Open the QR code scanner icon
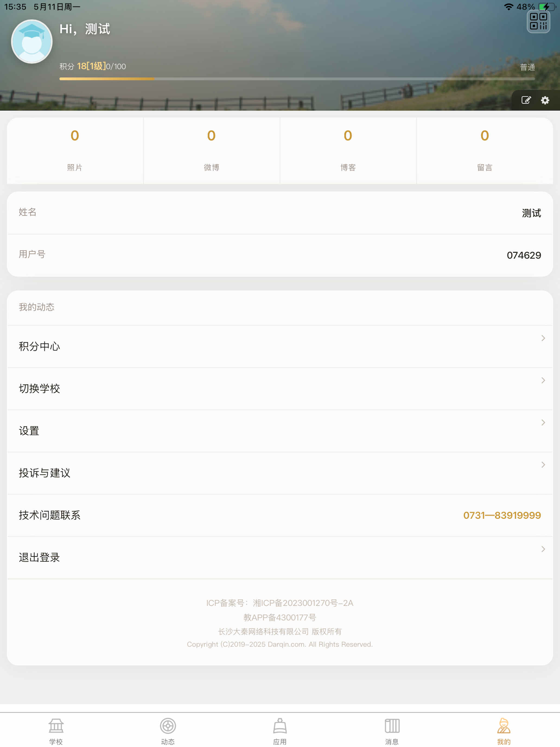This screenshot has width=560, height=747. coord(538,21)
